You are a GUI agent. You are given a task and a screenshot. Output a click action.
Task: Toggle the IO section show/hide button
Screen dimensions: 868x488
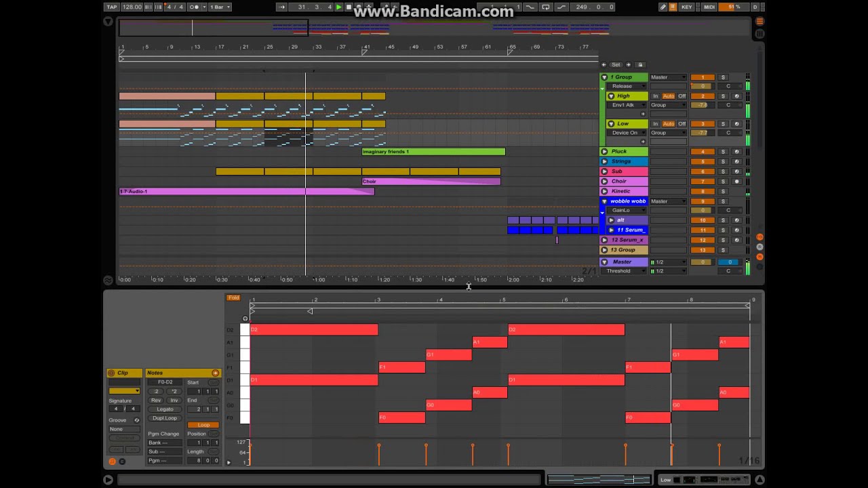pos(759,237)
